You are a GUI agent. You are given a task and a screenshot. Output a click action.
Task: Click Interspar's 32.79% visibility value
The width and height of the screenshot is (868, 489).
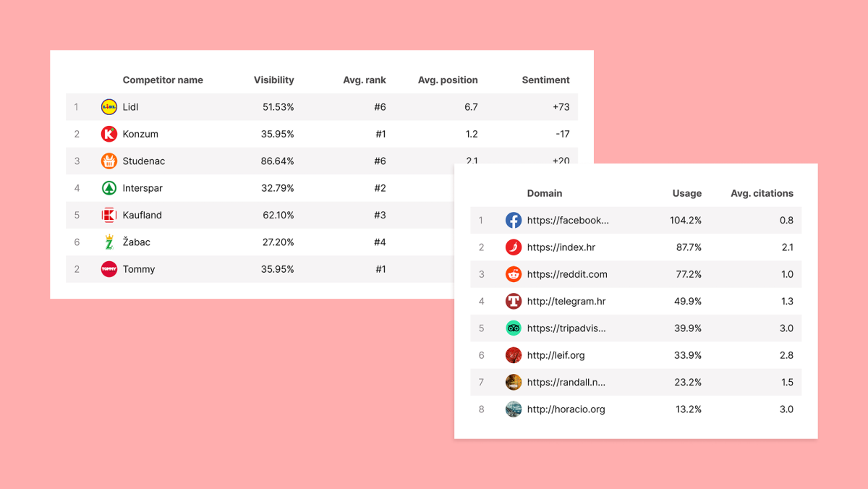(278, 188)
